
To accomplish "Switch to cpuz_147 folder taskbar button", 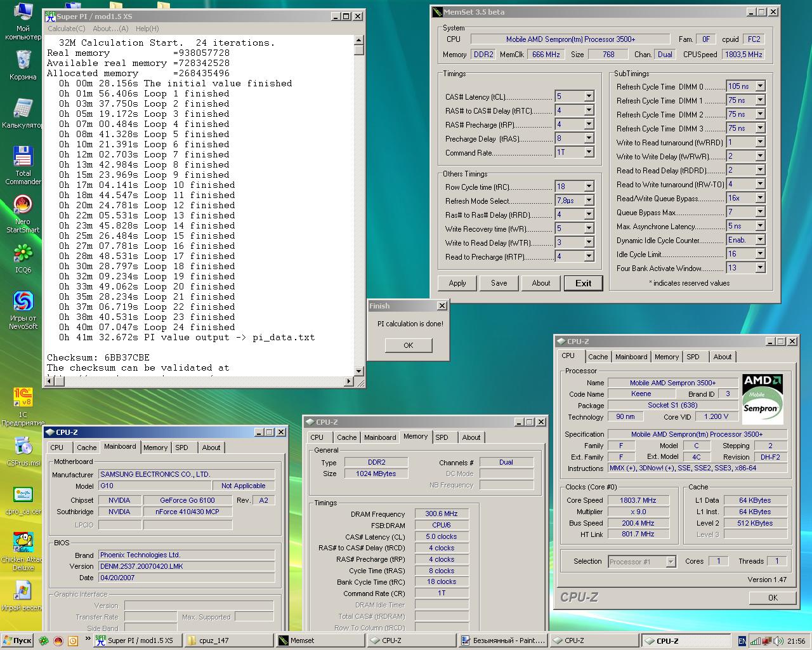I will (x=229, y=640).
